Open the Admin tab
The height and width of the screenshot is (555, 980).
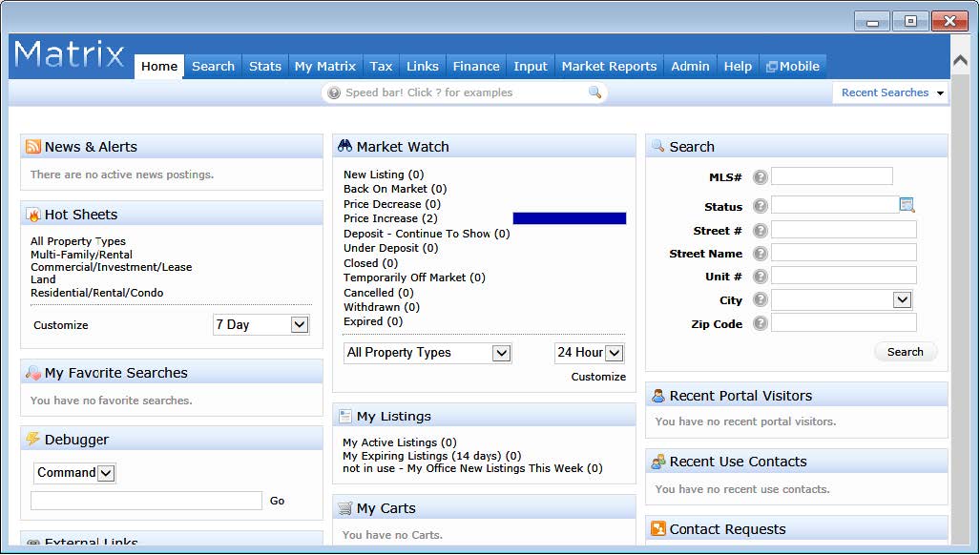(x=690, y=66)
